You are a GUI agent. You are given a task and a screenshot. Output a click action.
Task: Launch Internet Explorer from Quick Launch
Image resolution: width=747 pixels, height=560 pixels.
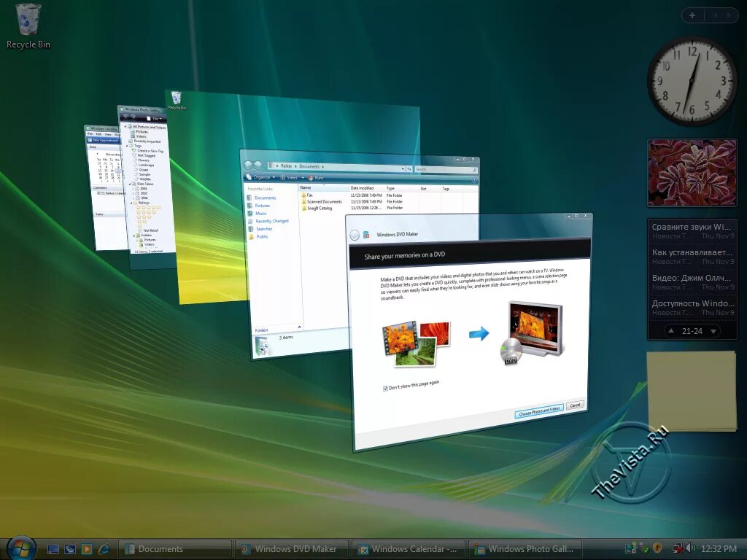coord(103,549)
